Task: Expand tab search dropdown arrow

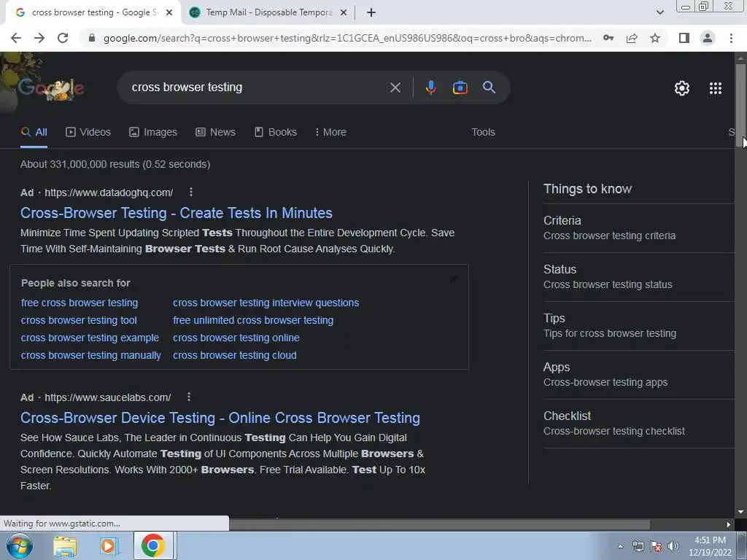Action: pos(659,12)
